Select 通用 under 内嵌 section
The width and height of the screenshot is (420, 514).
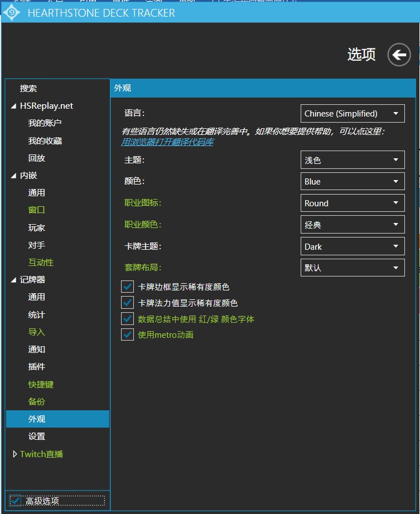[x=36, y=192]
